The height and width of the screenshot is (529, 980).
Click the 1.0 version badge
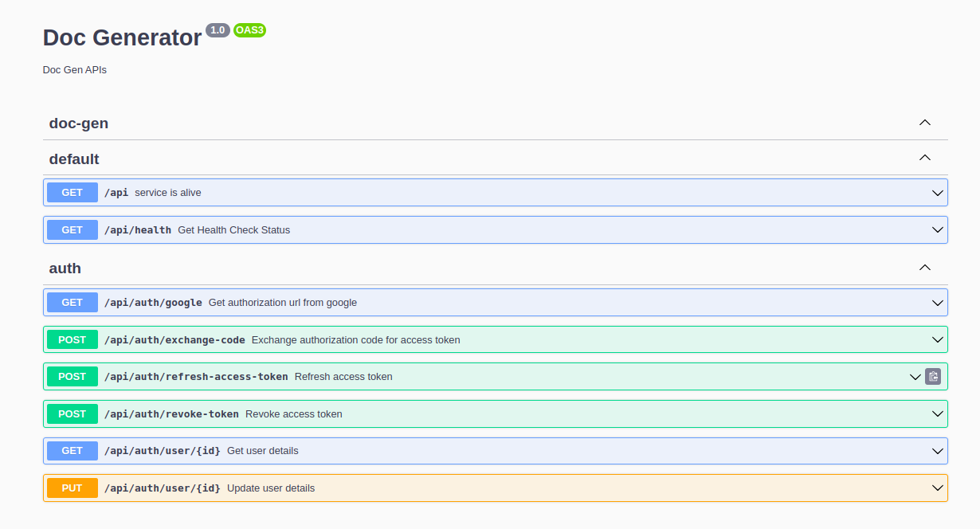[218, 30]
